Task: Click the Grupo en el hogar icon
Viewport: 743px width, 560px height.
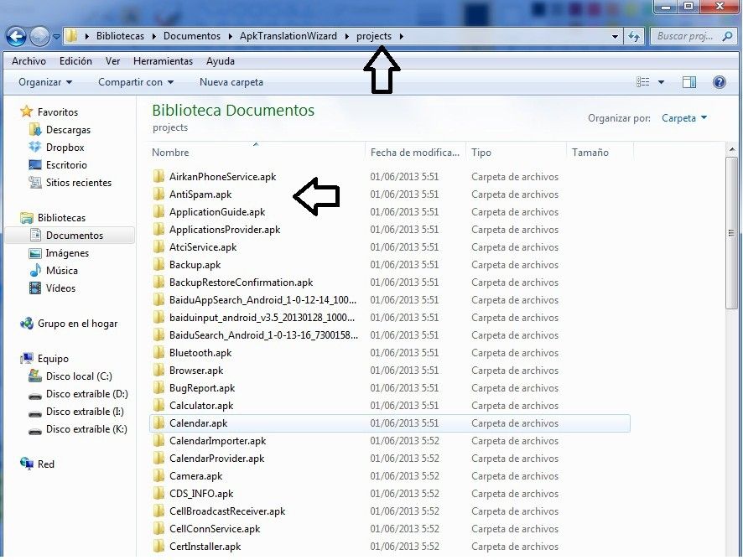Action: tap(27, 324)
